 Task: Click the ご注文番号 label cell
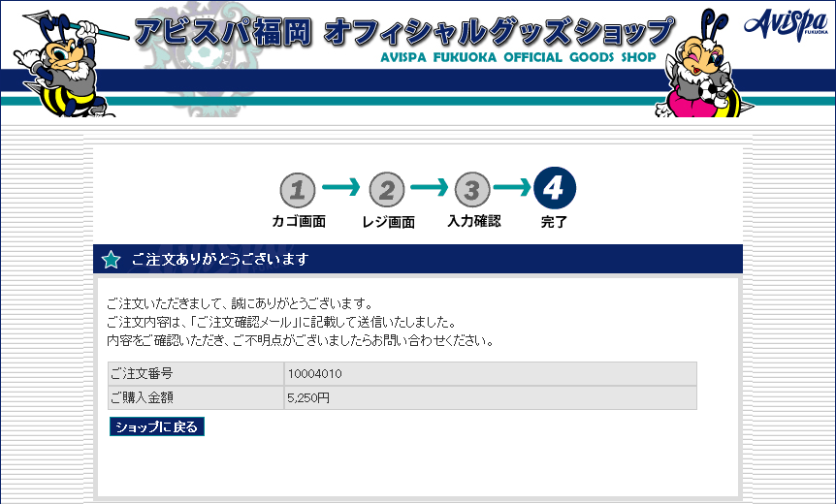[x=196, y=373]
